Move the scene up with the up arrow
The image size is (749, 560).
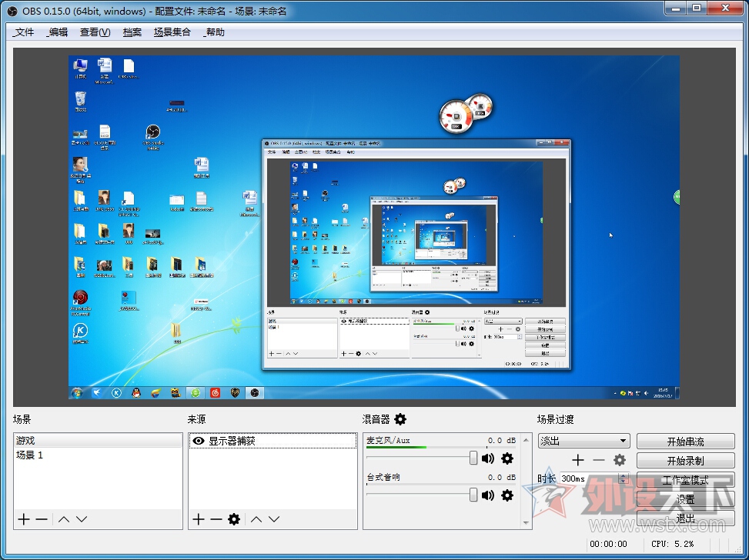(x=64, y=519)
